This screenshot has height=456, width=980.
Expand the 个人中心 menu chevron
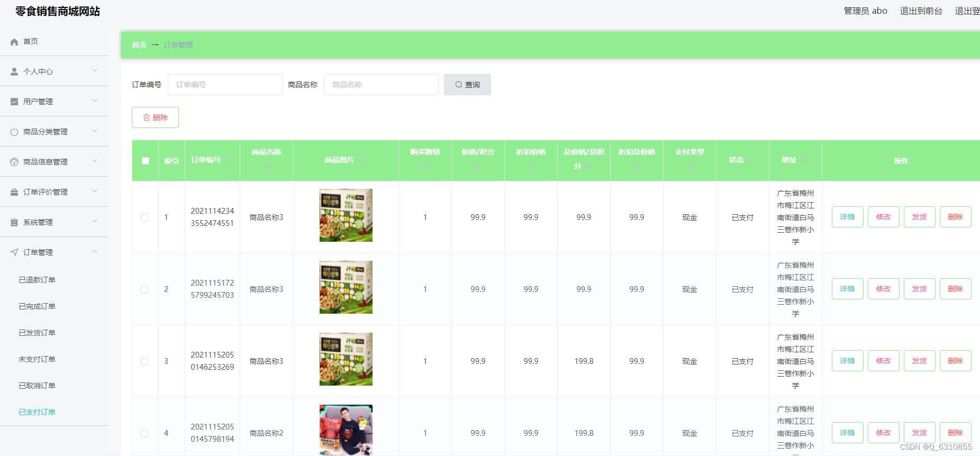click(95, 70)
